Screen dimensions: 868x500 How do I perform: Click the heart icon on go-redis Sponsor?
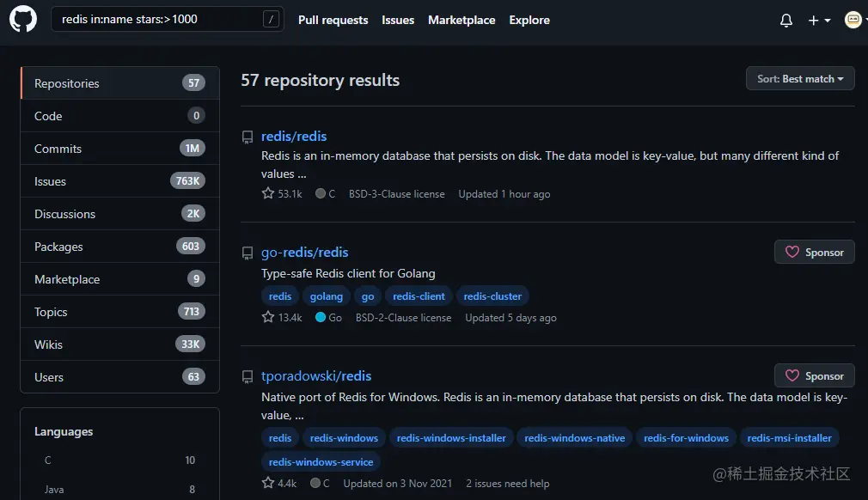coord(792,253)
